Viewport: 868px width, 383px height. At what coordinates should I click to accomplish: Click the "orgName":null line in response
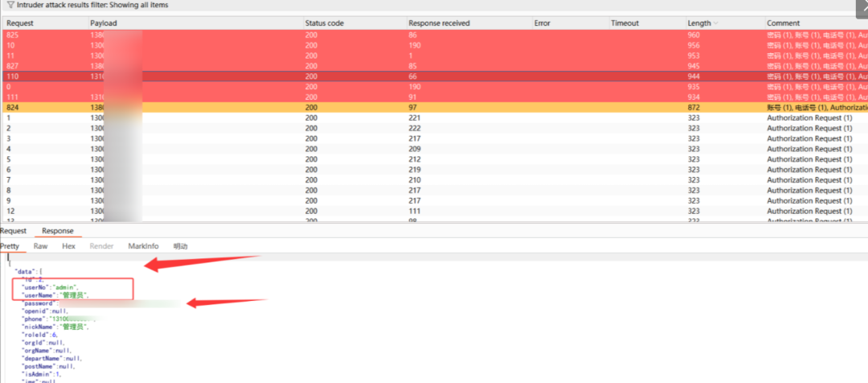pyautogui.click(x=46, y=351)
